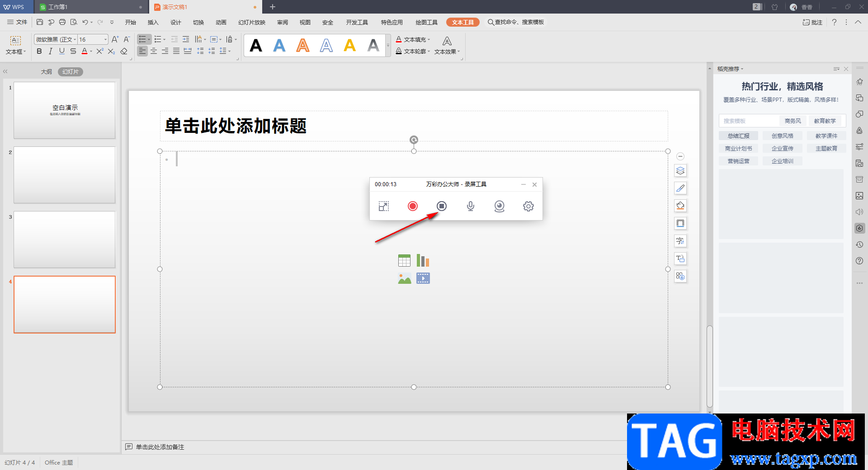Toggle left alignment button
Viewport: 868px width, 470px height.
pyautogui.click(x=142, y=51)
